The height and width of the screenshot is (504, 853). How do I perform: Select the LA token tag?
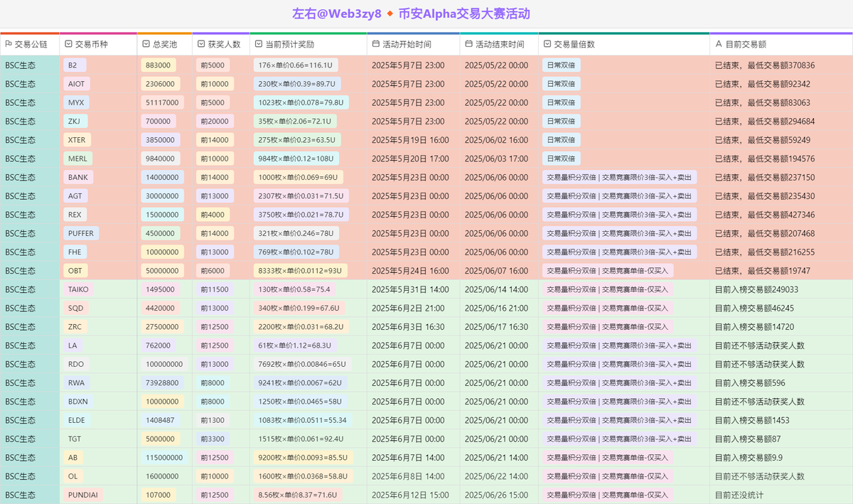tap(73, 345)
